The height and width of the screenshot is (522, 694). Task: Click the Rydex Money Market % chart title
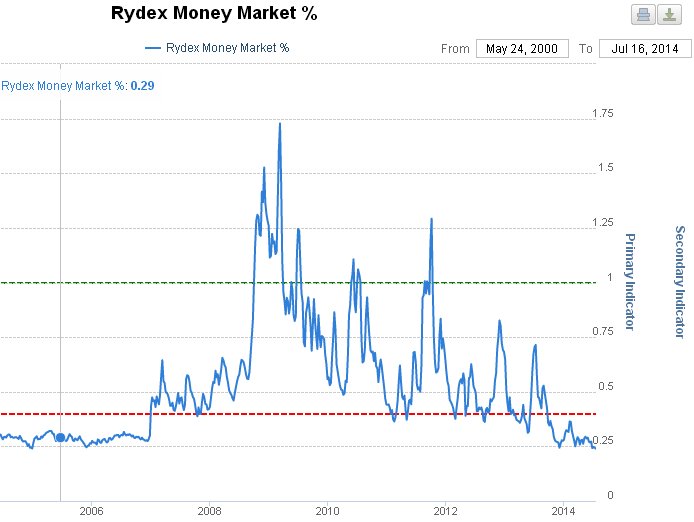(211, 14)
